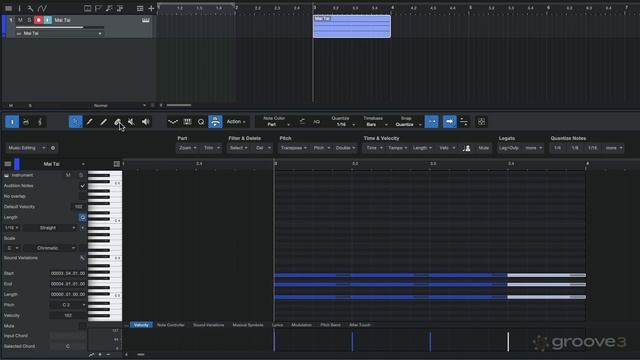
Task: Switch to score notation view
Action: pyautogui.click(x=40, y=122)
